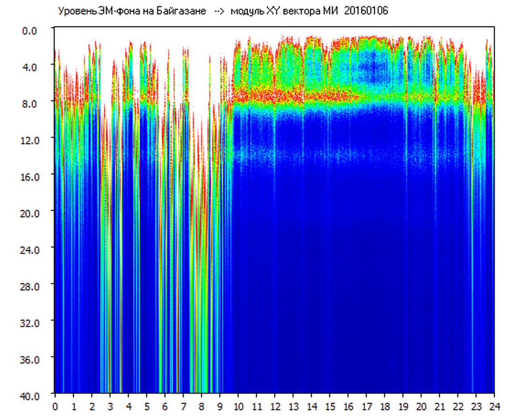Click hour 0 tick label on horizontal axis
This screenshot has width=512, height=420.
click(x=55, y=407)
